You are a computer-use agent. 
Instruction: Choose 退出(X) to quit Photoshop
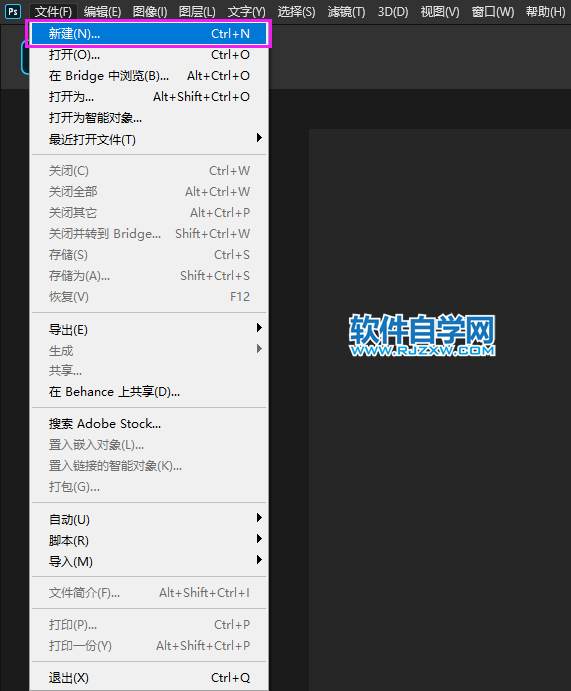tap(149, 678)
